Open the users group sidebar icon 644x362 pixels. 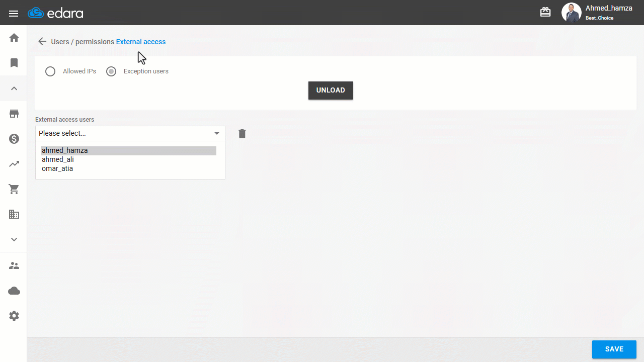(x=14, y=265)
